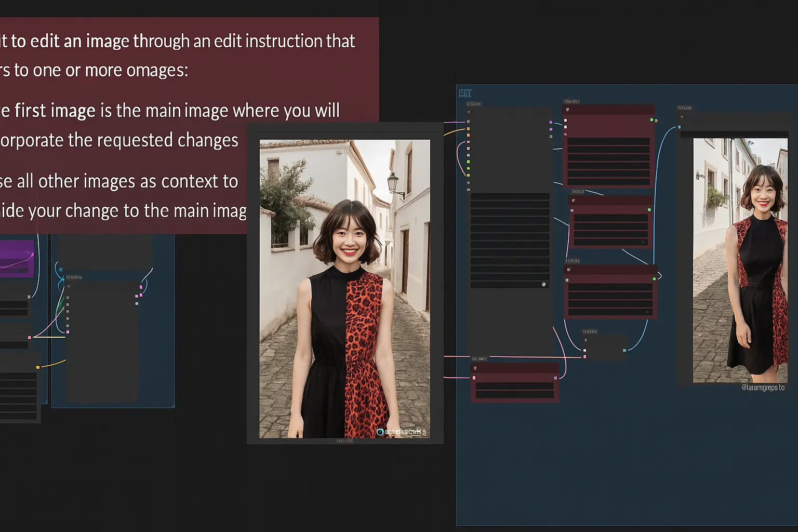The height and width of the screenshot is (532, 798).
Task: Click the blue output socket of the small dark node
Action: pos(624,351)
